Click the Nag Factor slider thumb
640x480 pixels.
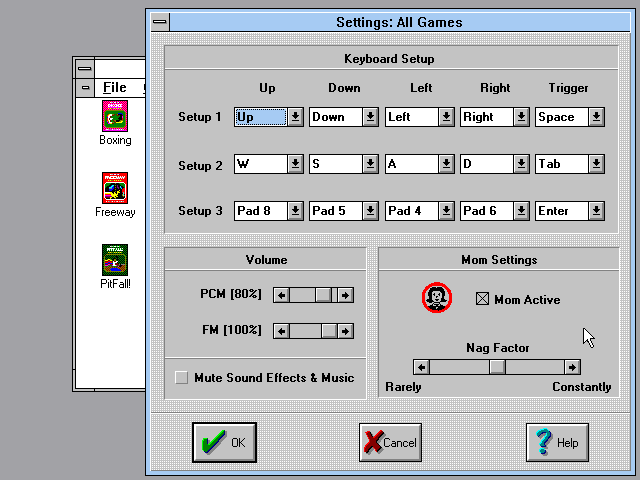pyautogui.click(x=496, y=367)
